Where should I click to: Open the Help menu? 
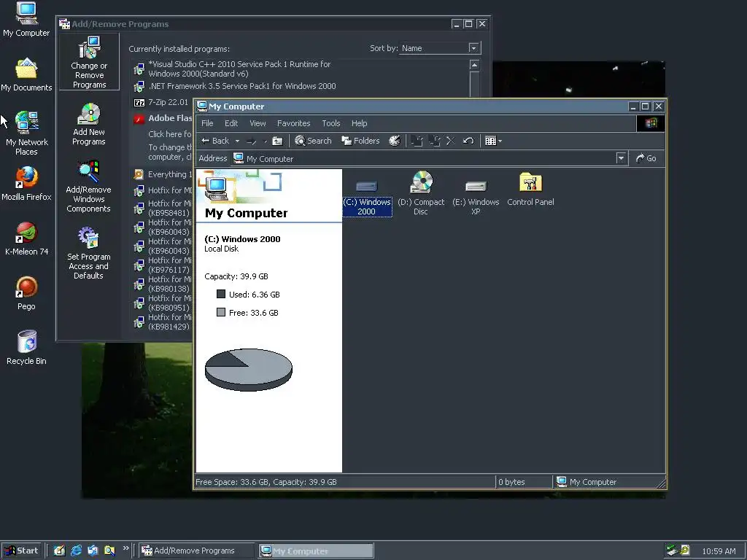(x=359, y=123)
